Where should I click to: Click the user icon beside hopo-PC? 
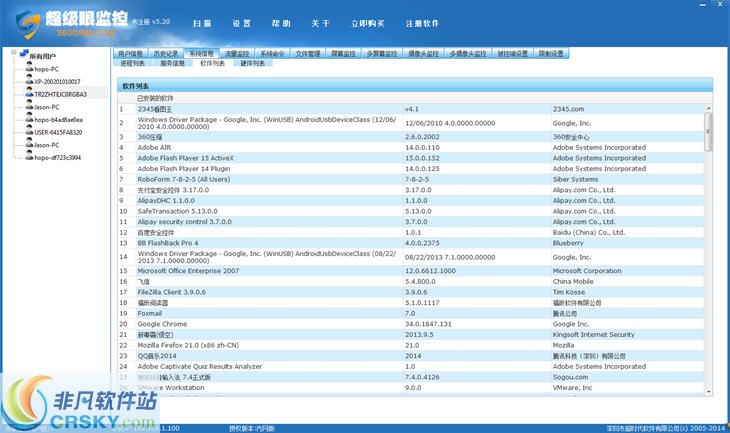(29, 68)
